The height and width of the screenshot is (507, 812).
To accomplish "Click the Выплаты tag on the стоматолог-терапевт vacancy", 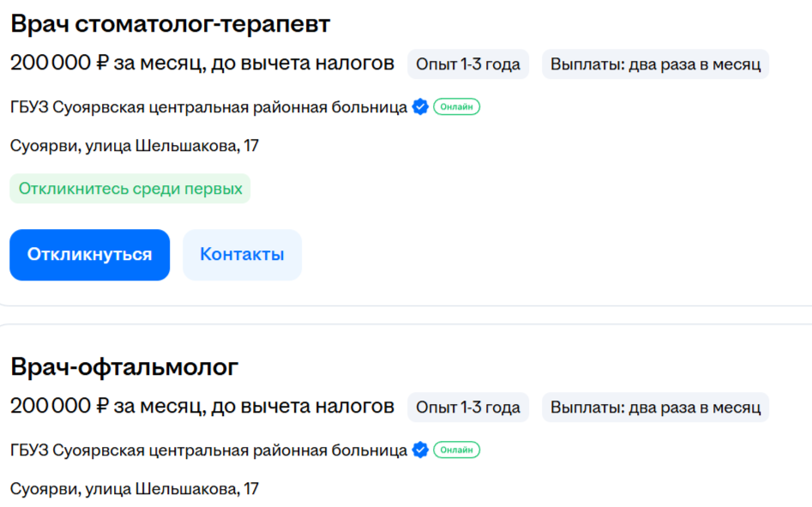I will point(655,64).
